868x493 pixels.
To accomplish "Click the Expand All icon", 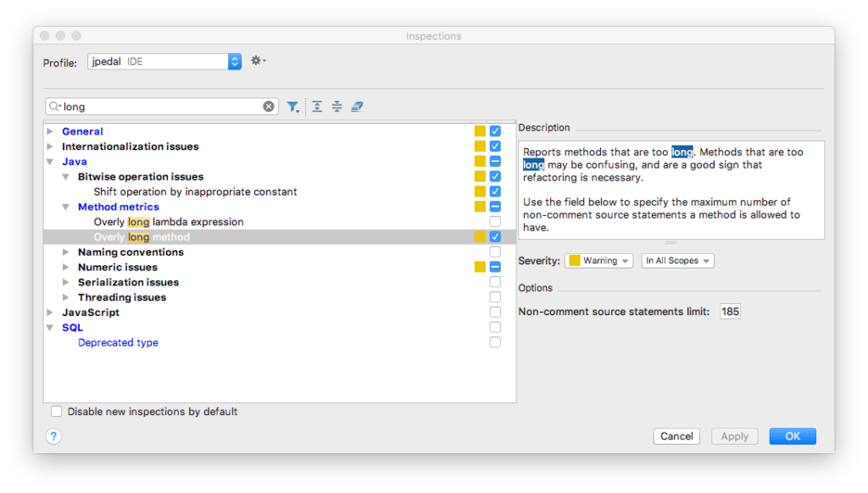I will pyautogui.click(x=317, y=107).
